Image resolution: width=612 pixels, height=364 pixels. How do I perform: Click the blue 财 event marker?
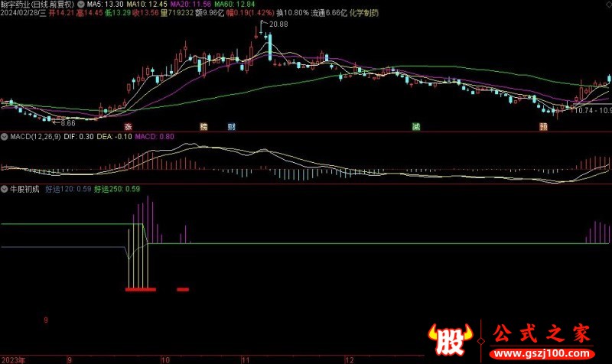[x=231, y=126]
